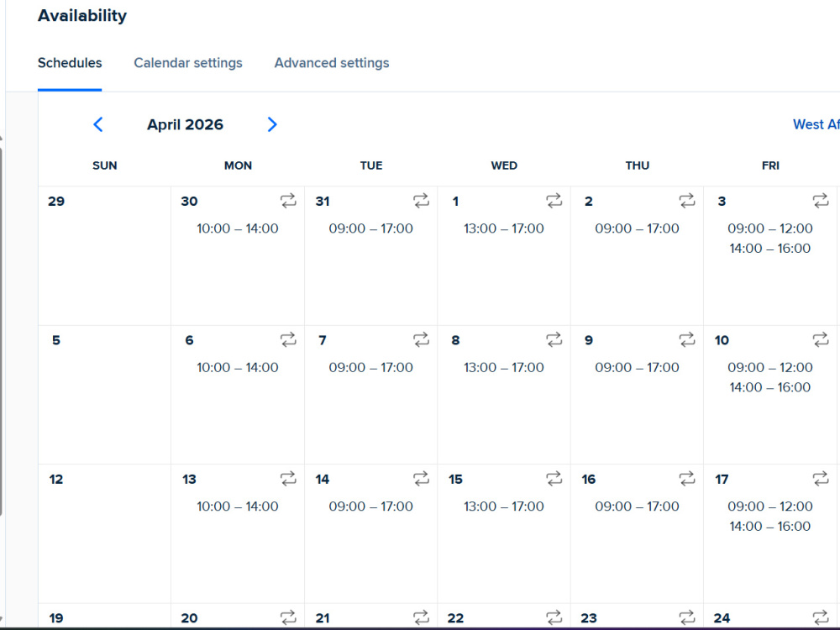Click the 10:00 – 14:00 slot on April 6
The height and width of the screenshot is (630, 840).
(x=238, y=368)
